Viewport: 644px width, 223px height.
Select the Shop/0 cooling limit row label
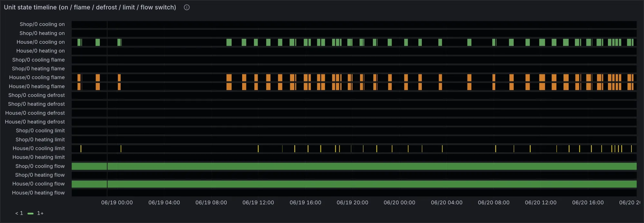[40, 130]
